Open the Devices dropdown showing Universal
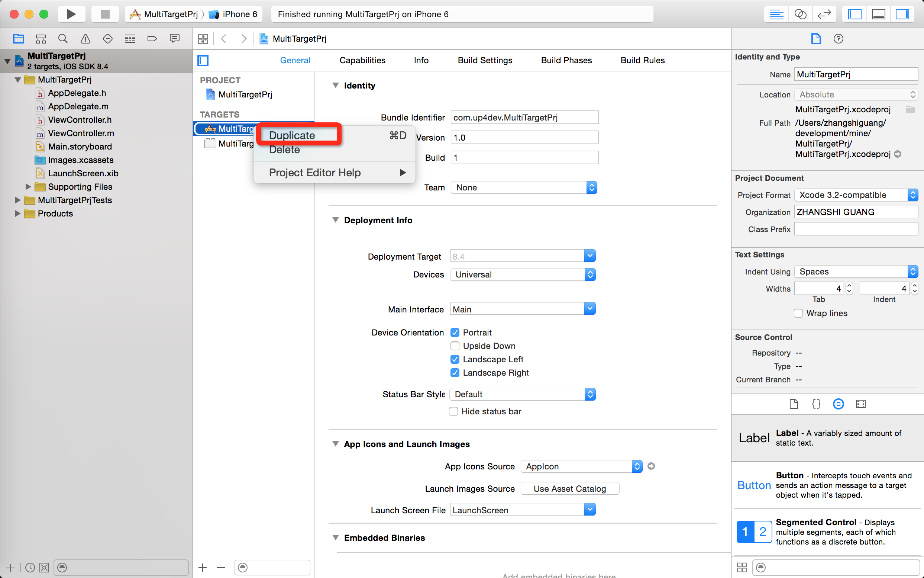This screenshot has width=924, height=578. (522, 274)
